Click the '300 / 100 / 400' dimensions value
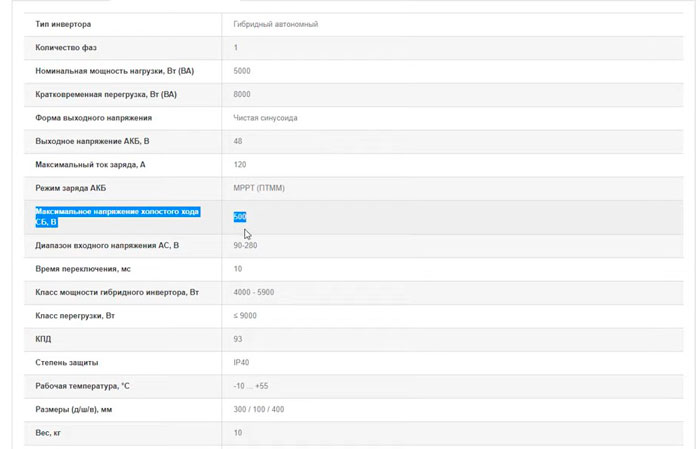Image resolution: width=700 pixels, height=449 pixels. [259, 409]
